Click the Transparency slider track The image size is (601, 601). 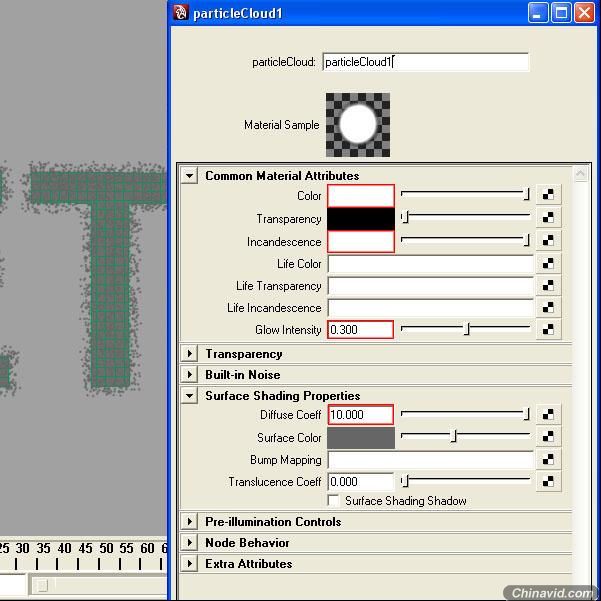pyautogui.click(x=465, y=216)
